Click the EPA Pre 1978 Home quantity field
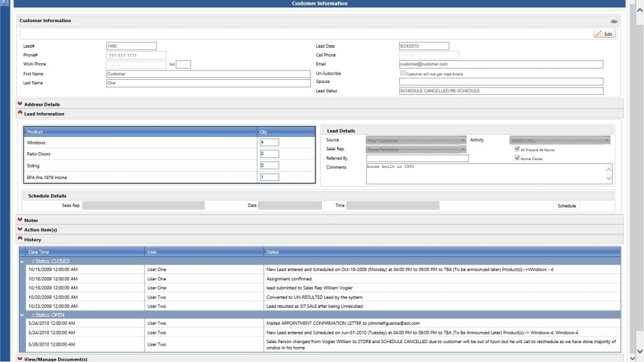Screen dimensions: 644x362 pyautogui.click(x=269, y=177)
